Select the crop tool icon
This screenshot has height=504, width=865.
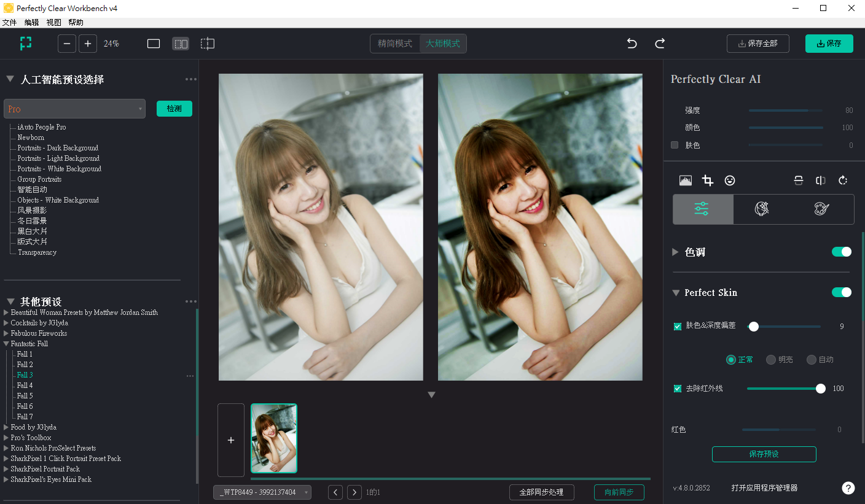[x=708, y=180]
